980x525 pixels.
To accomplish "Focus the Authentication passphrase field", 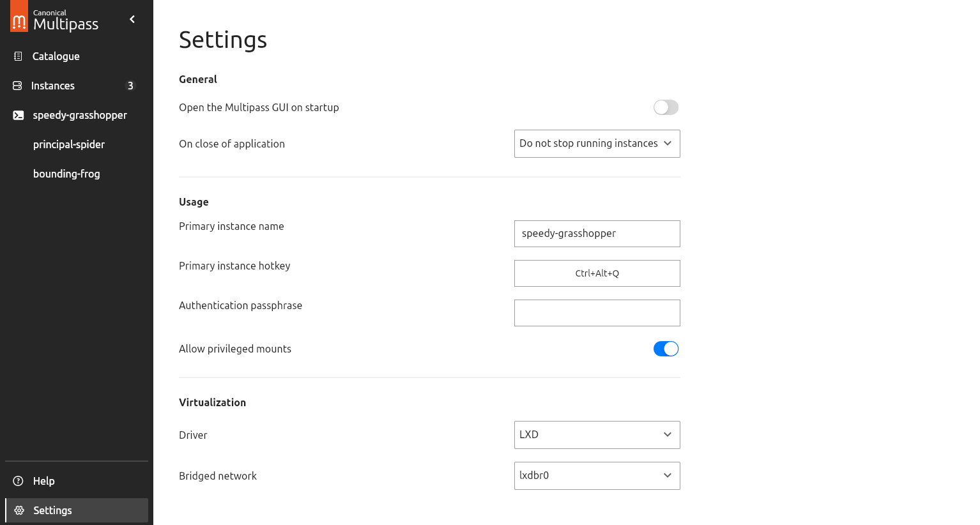I will coord(597,313).
